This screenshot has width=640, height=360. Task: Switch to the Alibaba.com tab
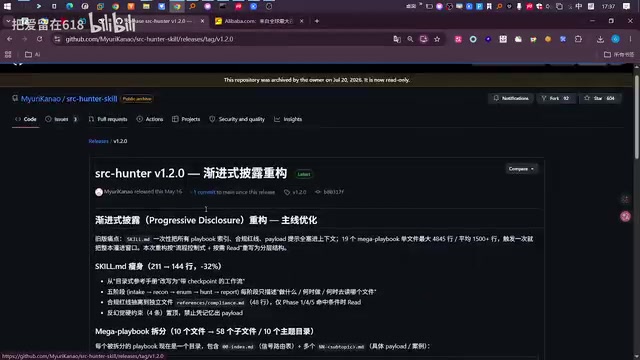tap(258, 21)
